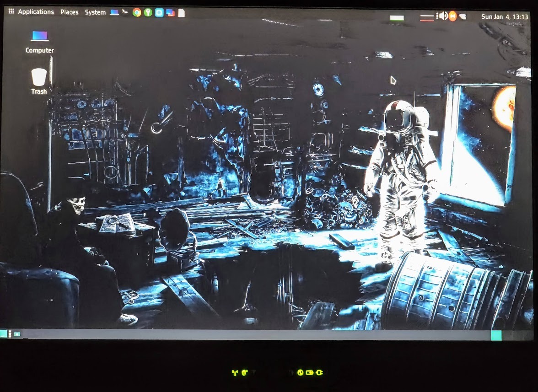Click the red and white lines tray indicator
Viewport: 538px width, 392px height.
pos(427,17)
